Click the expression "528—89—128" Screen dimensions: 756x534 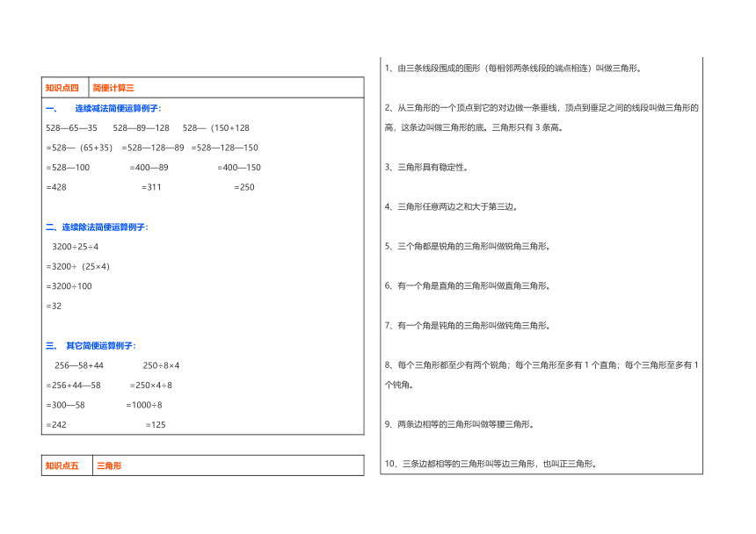point(142,128)
